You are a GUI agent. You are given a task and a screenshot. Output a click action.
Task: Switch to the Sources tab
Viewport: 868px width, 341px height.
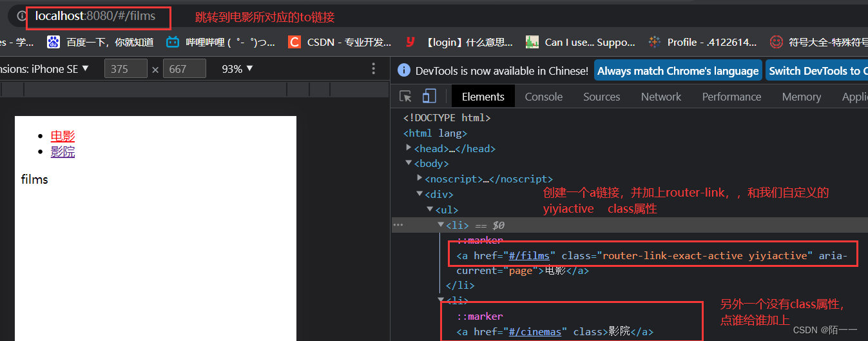pos(601,97)
